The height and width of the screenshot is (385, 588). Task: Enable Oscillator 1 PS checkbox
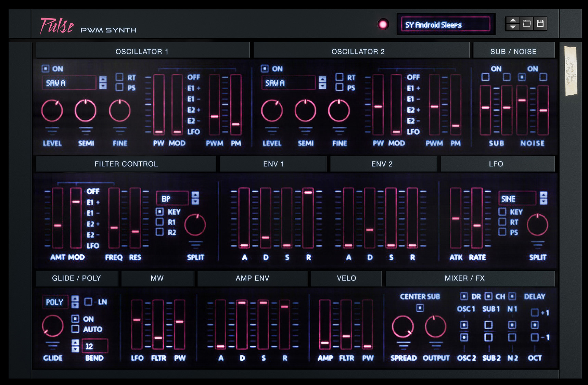(x=119, y=87)
